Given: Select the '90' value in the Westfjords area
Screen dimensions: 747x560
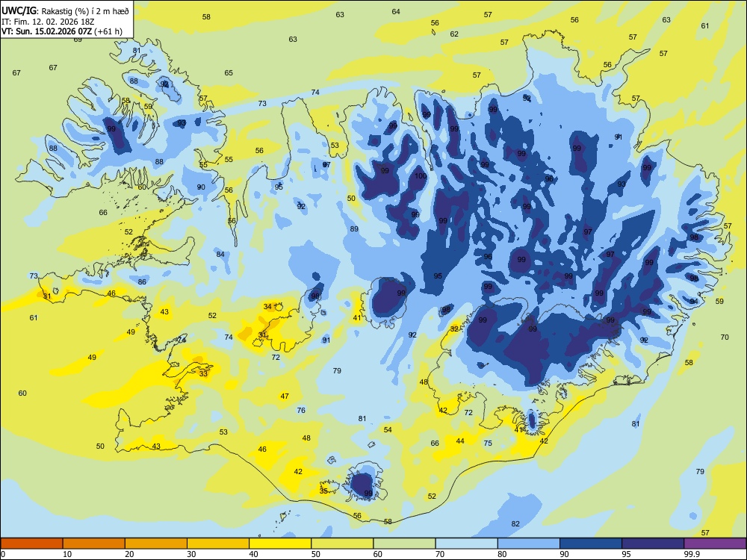Looking at the screenshot, I should (201, 187).
